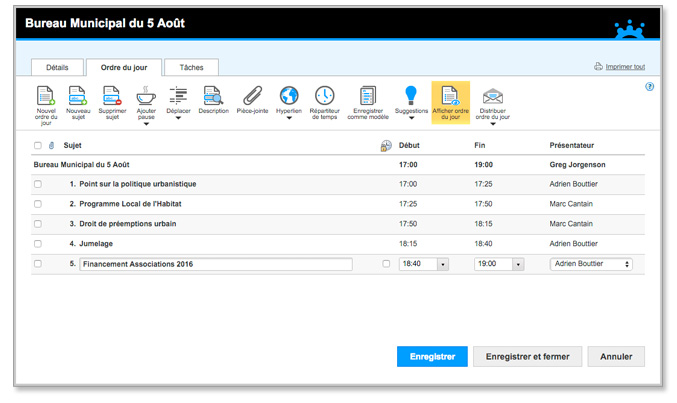Click the Financement Associations 2016 text field
The width and height of the screenshot is (677, 403).
(215, 264)
